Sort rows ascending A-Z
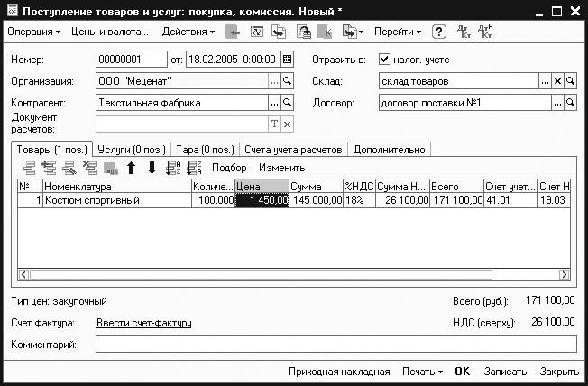 (173, 168)
